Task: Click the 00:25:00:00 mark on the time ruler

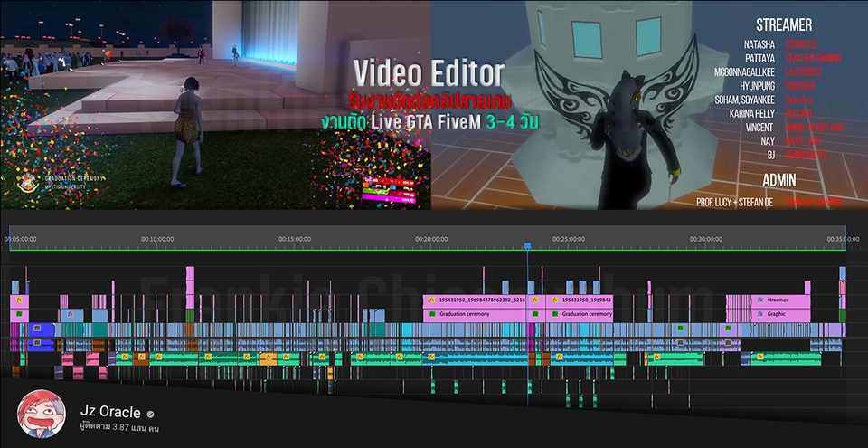Action: coord(569,240)
